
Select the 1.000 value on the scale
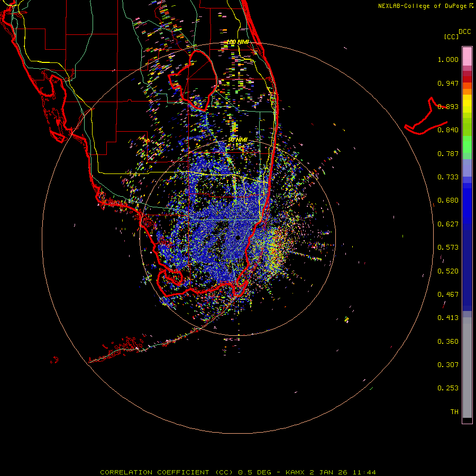click(x=448, y=59)
